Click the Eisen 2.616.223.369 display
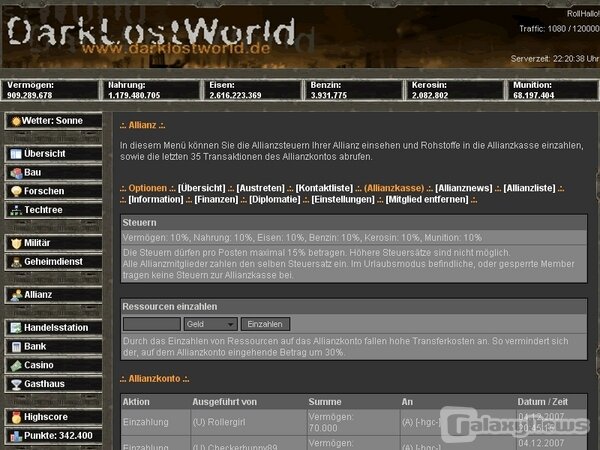The width and height of the screenshot is (600, 450). click(253, 90)
